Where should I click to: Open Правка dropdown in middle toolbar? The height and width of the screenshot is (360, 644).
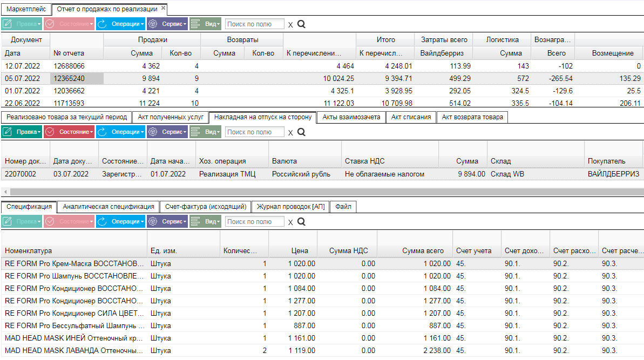(x=22, y=132)
